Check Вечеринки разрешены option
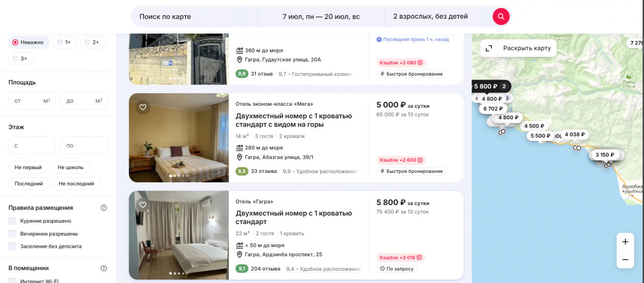This screenshot has width=644, height=283. coord(13,234)
